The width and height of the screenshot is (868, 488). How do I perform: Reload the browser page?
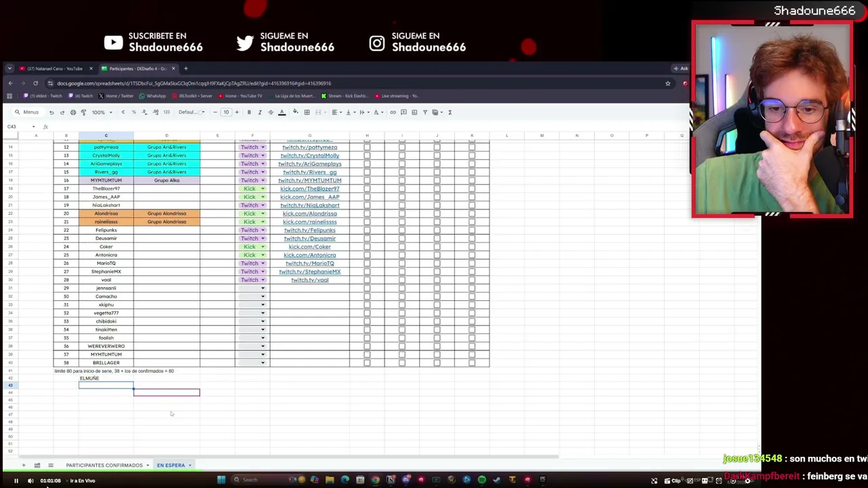click(x=35, y=83)
